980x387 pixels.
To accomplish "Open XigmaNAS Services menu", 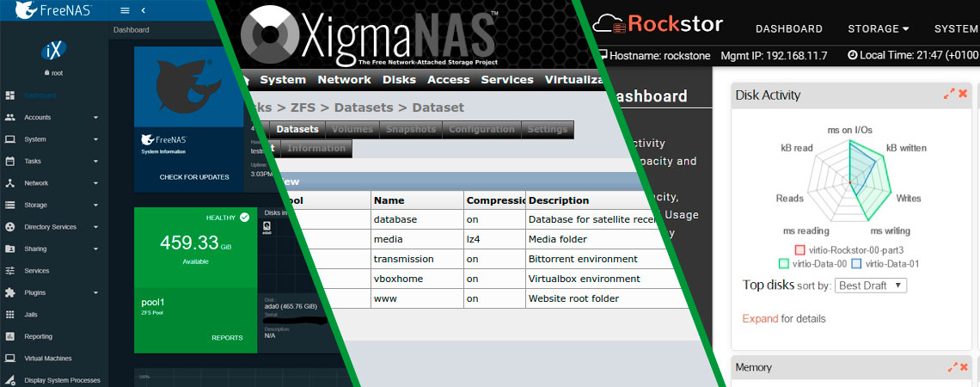I will click(507, 80).
